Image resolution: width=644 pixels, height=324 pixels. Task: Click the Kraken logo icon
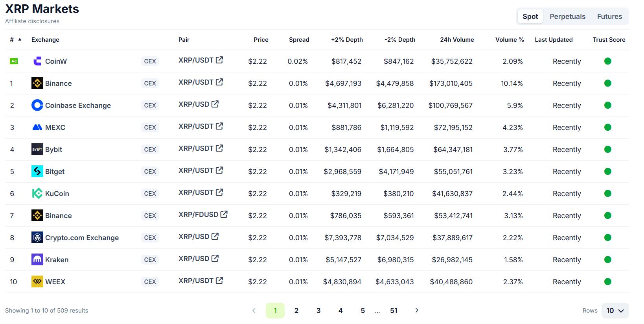[37, 259]
